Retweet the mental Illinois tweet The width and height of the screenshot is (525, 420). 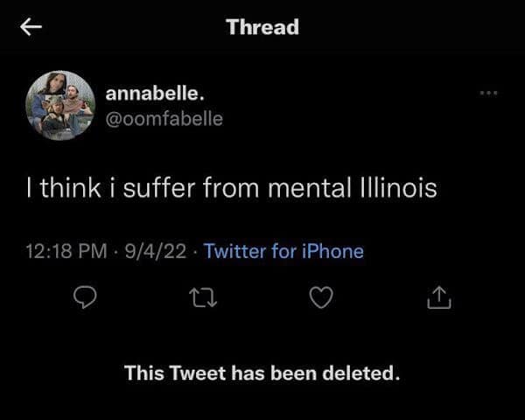pyautogui.click(x=203, y=299)
